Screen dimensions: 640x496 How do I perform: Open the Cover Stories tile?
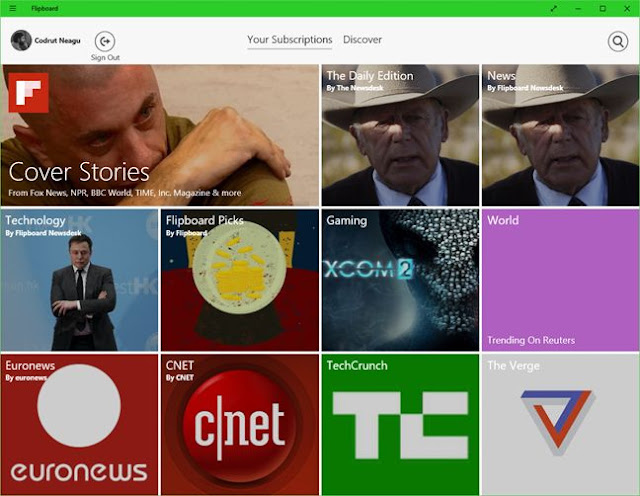click(x=160, y=135)
